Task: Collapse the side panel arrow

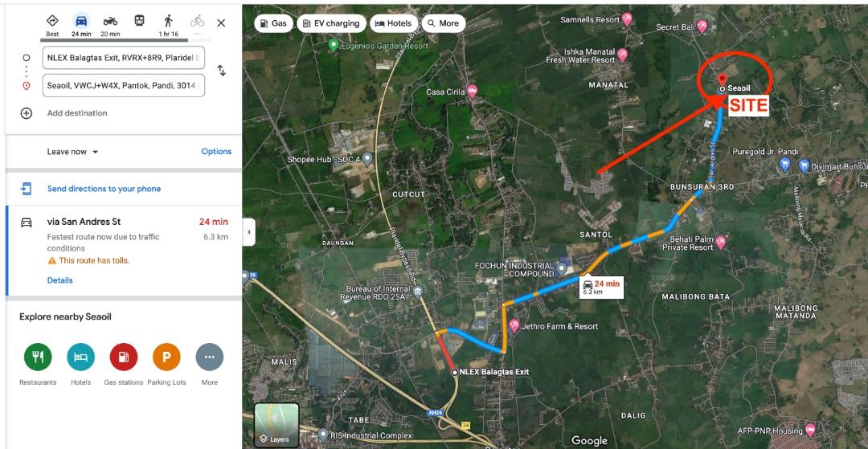Action: coord(248,232)
